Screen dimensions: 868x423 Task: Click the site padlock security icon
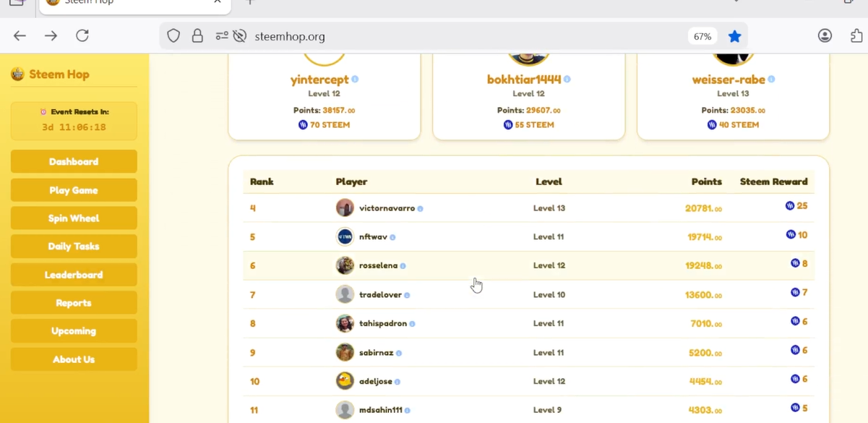197,36
